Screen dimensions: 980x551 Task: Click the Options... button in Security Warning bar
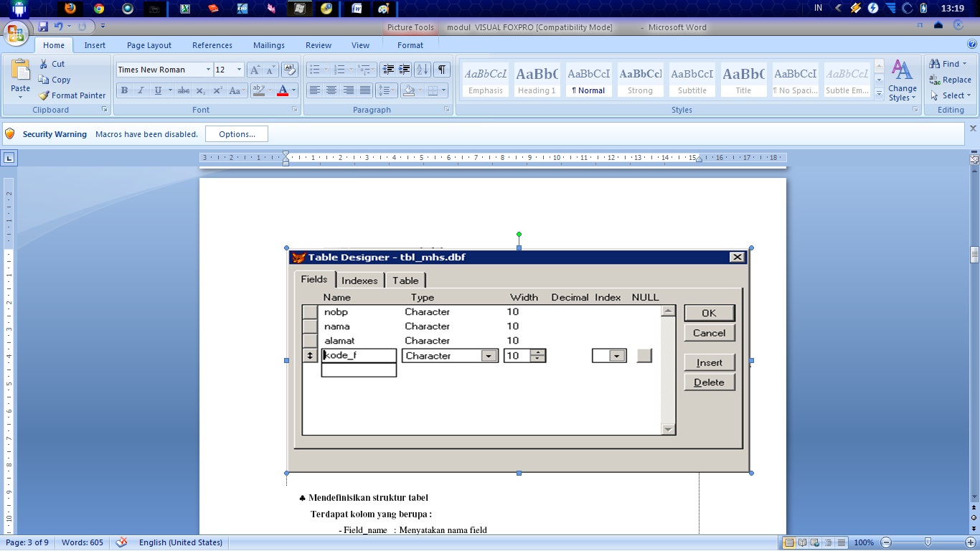(x=237, y=134)
